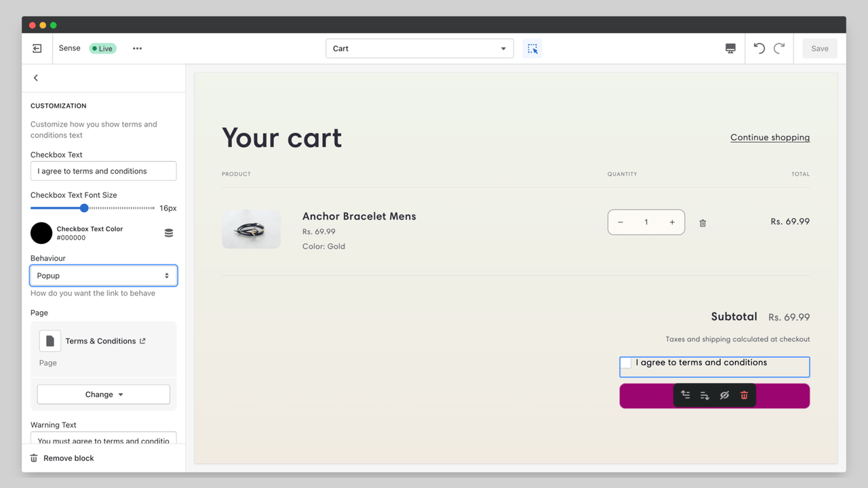
Task: Click the bracelet product thumbnail
Action: 251,229
